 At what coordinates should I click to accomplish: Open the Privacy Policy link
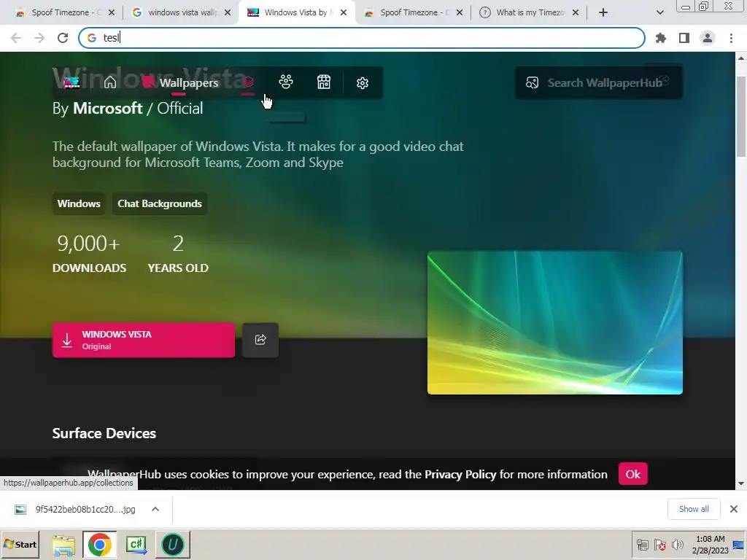click(460, 474)
